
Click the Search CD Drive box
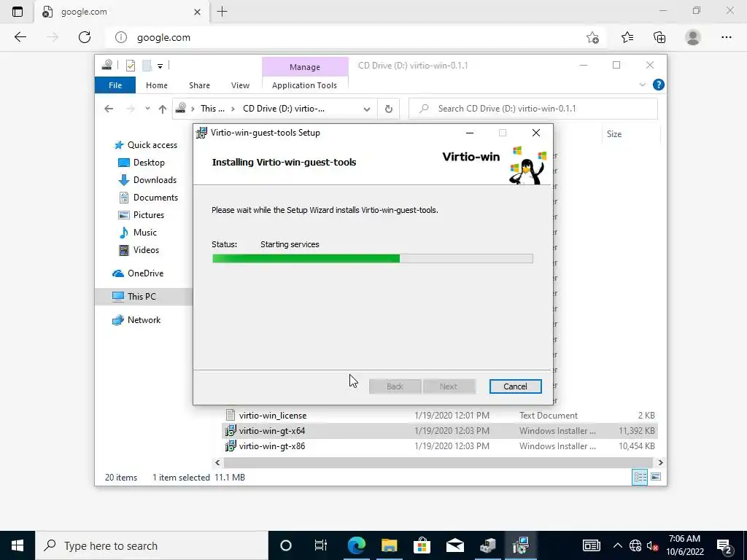[x=533, y=109]
